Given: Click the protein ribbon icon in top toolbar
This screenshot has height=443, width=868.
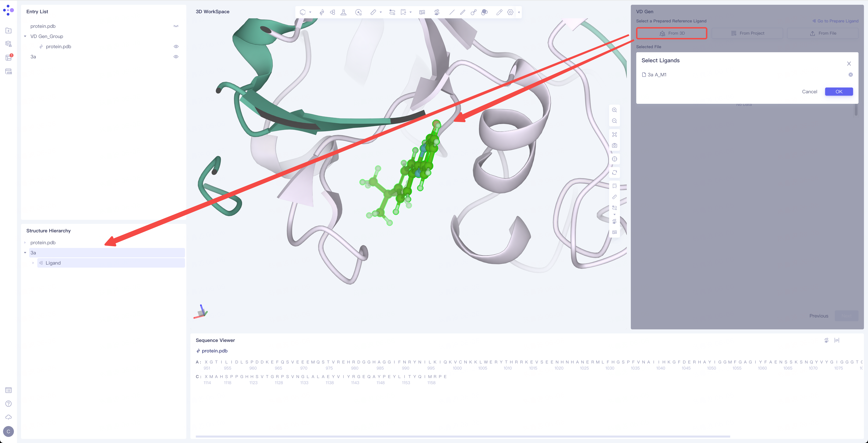Looking at the screenshot, I should (322, 12).
